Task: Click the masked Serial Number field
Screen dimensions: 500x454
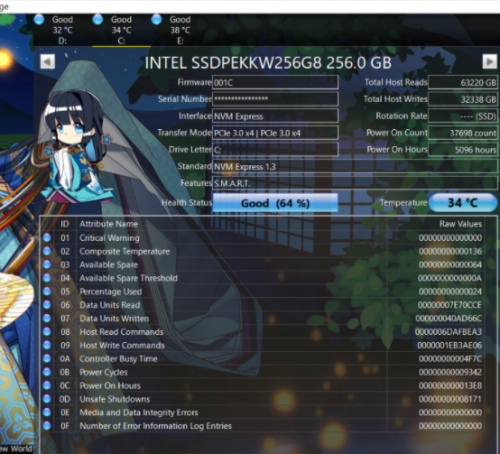Action: point(275,99)
